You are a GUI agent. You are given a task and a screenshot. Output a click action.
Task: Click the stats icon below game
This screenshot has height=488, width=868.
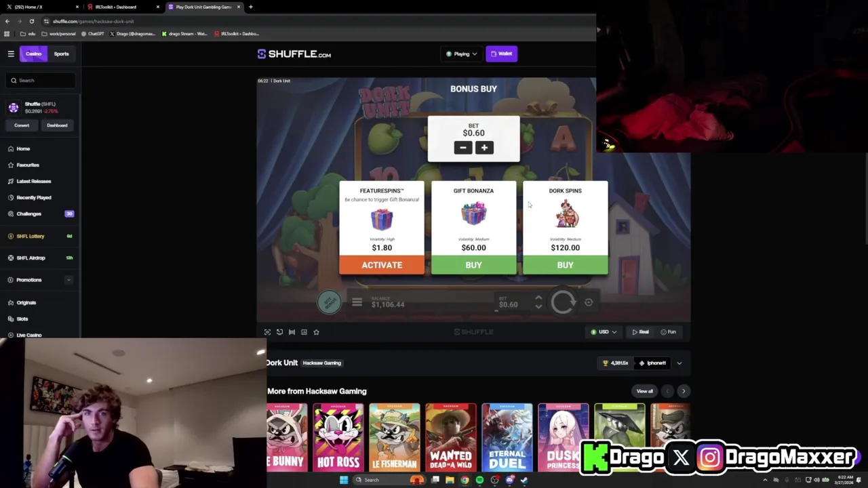(x=304, y=332)
